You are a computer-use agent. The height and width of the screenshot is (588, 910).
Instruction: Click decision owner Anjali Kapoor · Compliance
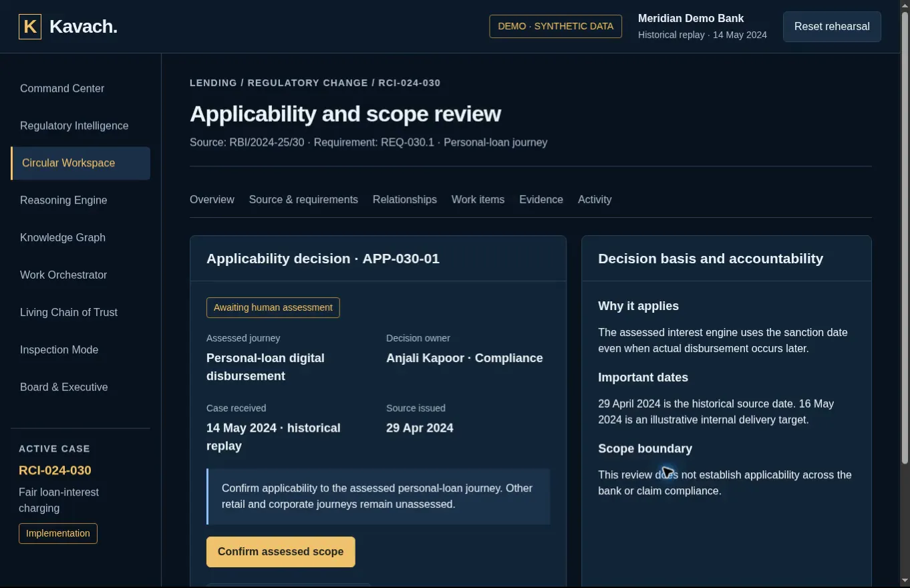click(x=464, y=358)
